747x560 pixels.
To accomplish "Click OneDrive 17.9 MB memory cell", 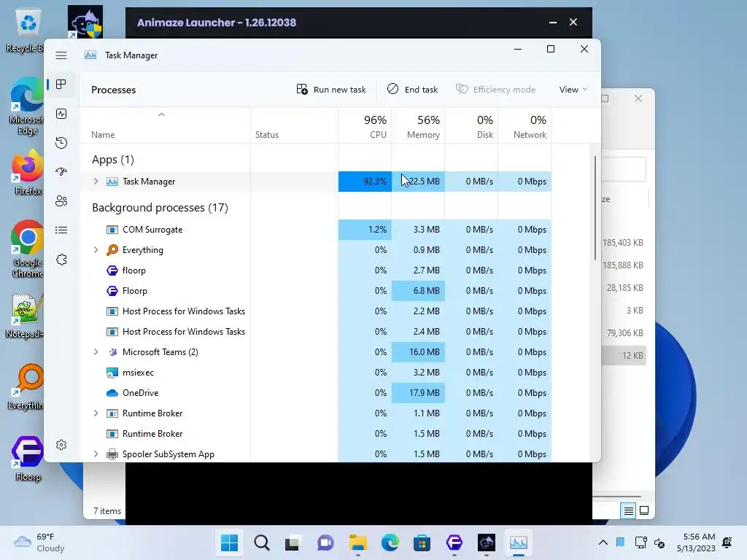I will point(418,393).
